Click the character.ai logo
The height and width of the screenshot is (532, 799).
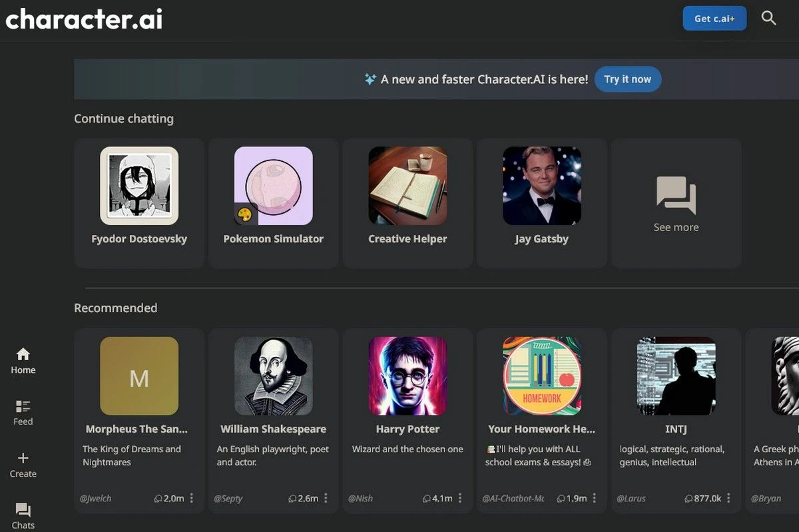(x=84, y=19)
